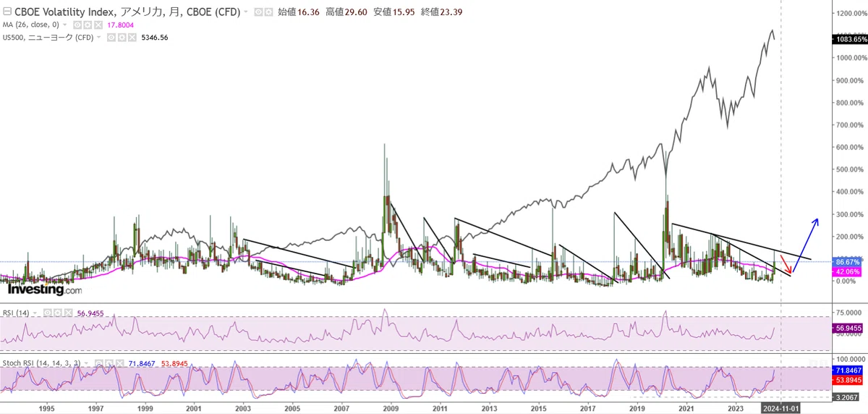868x414 pixels.
Task: Toggle visibility of CBOE Volatility Index series
Action: 258,12
